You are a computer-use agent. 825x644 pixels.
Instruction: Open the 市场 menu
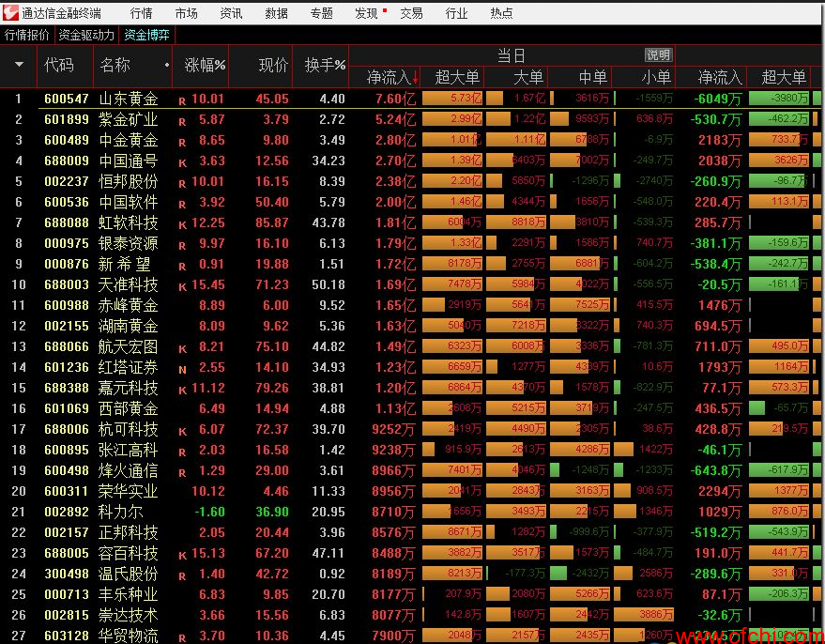click(186, 13)
